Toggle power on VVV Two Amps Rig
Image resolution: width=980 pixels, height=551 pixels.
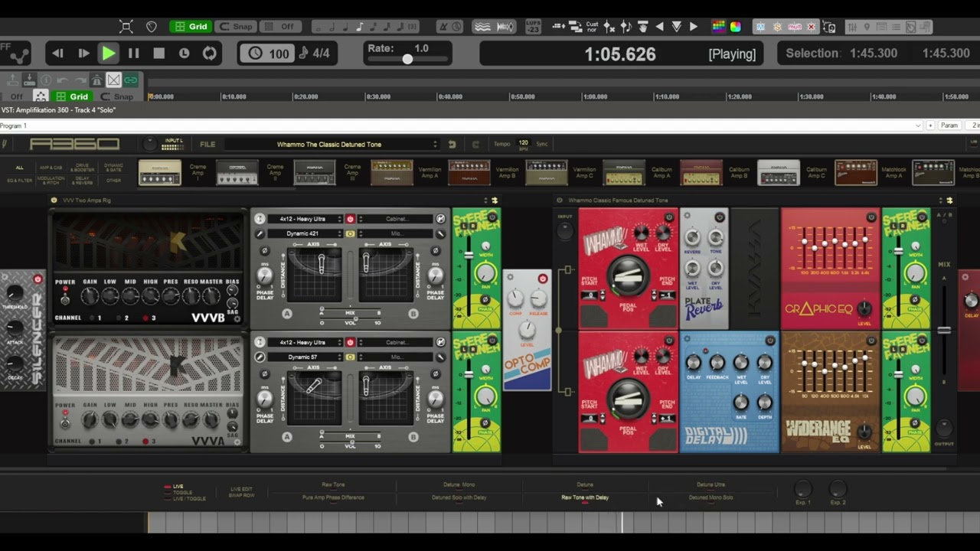(x=54, y=201)
